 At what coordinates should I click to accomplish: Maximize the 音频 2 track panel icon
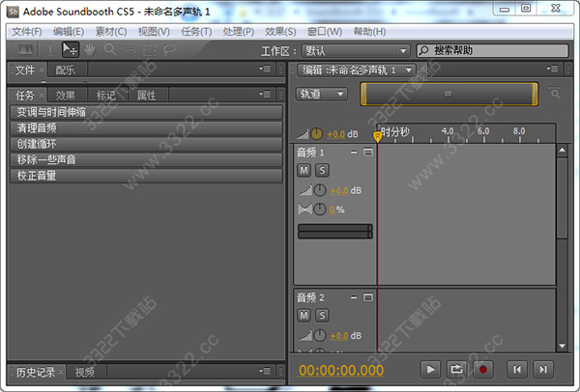point(368,297)
